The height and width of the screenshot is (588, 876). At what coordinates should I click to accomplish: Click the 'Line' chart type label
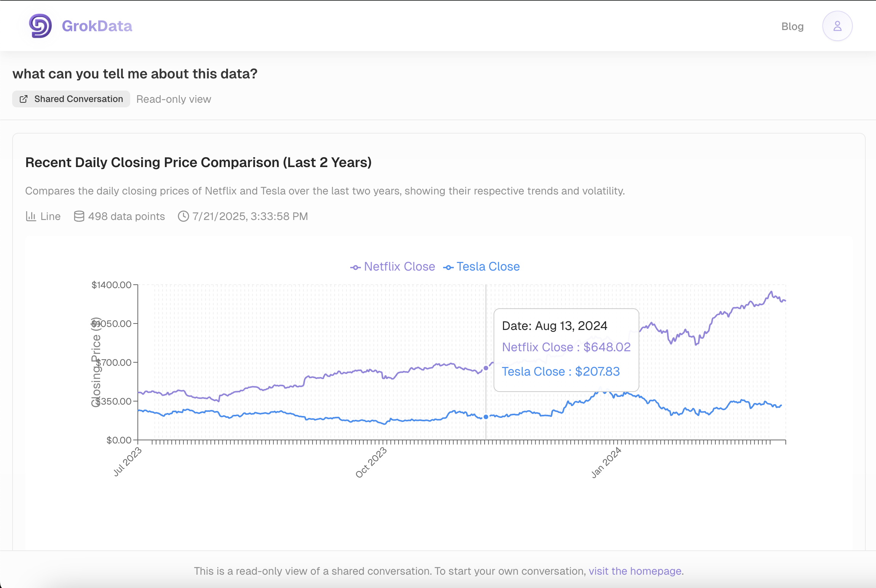(51, 216)
